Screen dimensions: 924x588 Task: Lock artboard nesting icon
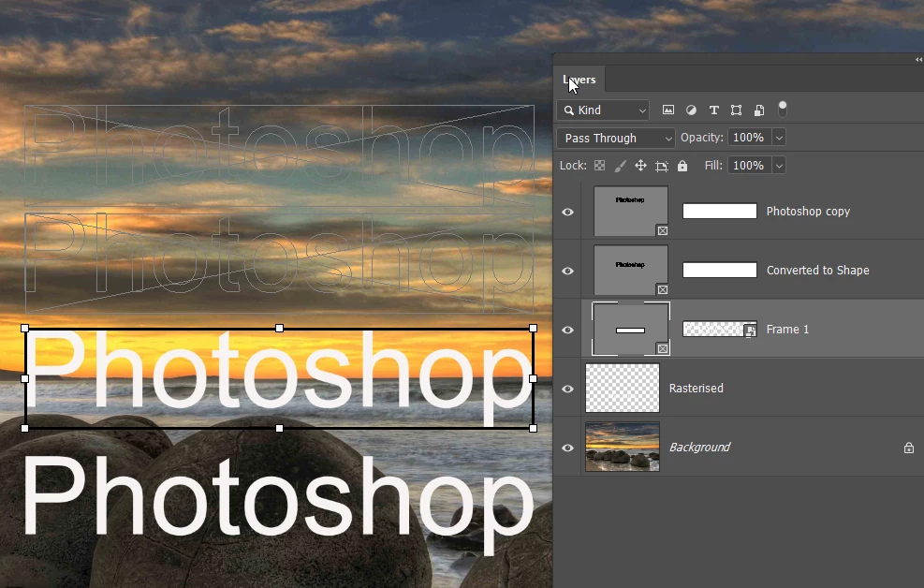661,166
